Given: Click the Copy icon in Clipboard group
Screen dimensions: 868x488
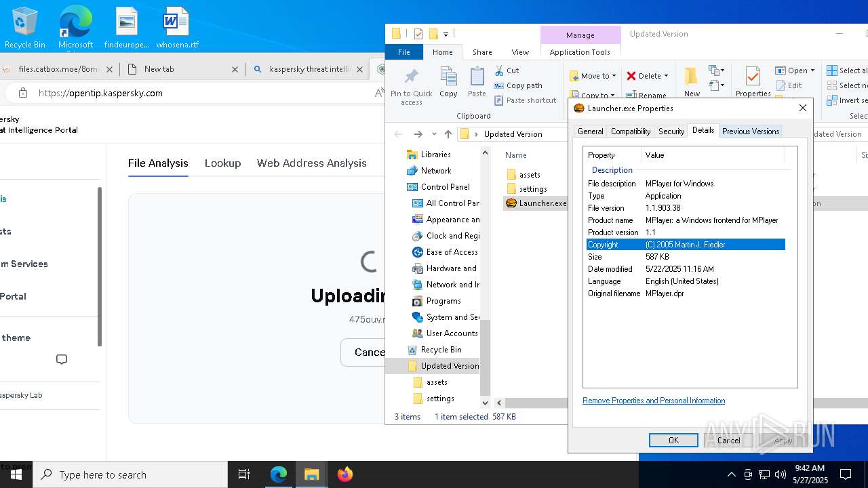Looking at the screenshot, I should 448,76.
